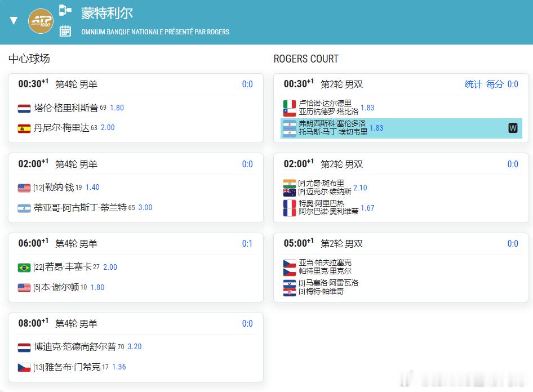Screen dimensions: 533x392
Task: Open score 0:1 of 06:00 match
Action: 247,243
